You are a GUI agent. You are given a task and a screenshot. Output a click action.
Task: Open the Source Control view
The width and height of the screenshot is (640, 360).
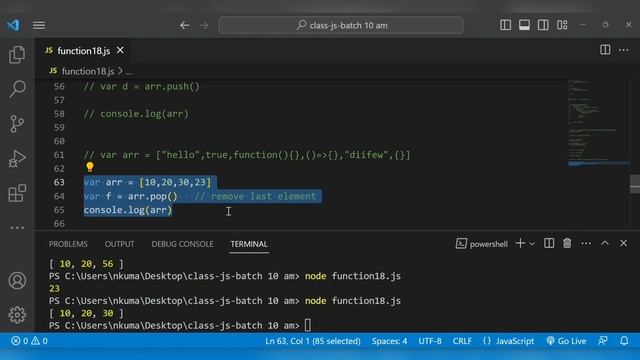pyautogui.click(x=17, y=124)
